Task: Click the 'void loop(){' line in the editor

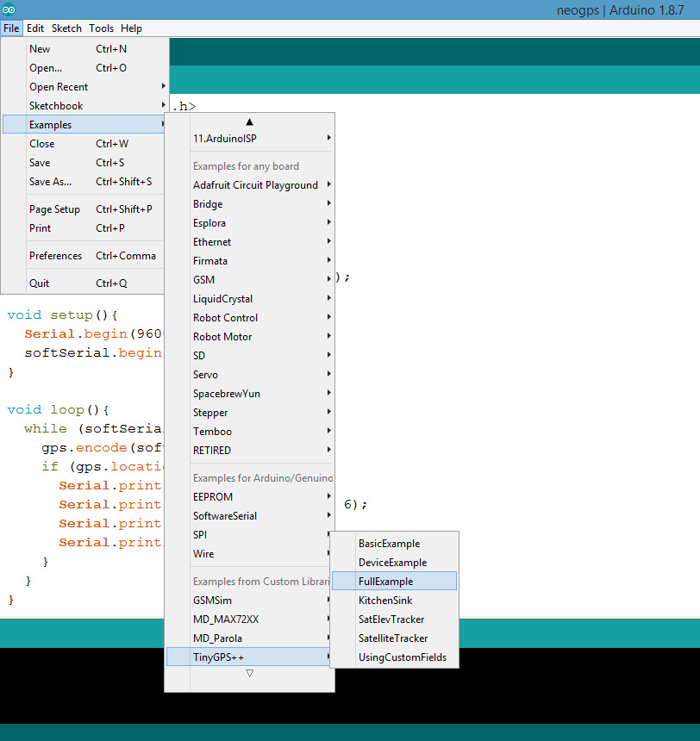Action: tap(58, 410)
